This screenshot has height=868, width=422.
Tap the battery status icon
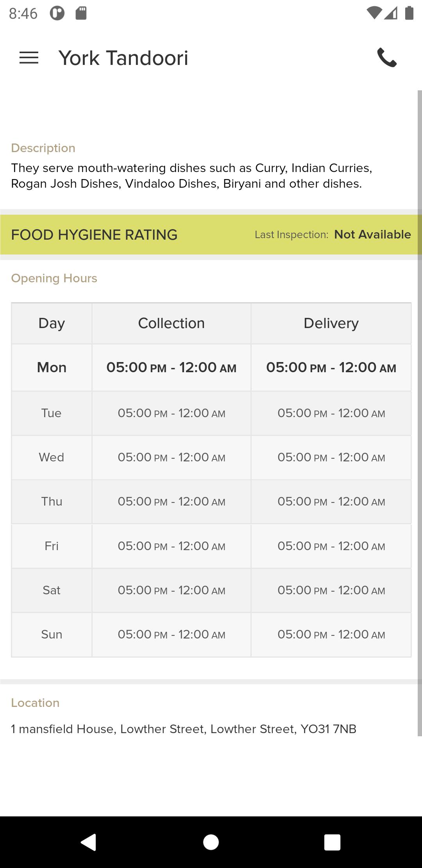pyautogui.click(x=409, y=13)
